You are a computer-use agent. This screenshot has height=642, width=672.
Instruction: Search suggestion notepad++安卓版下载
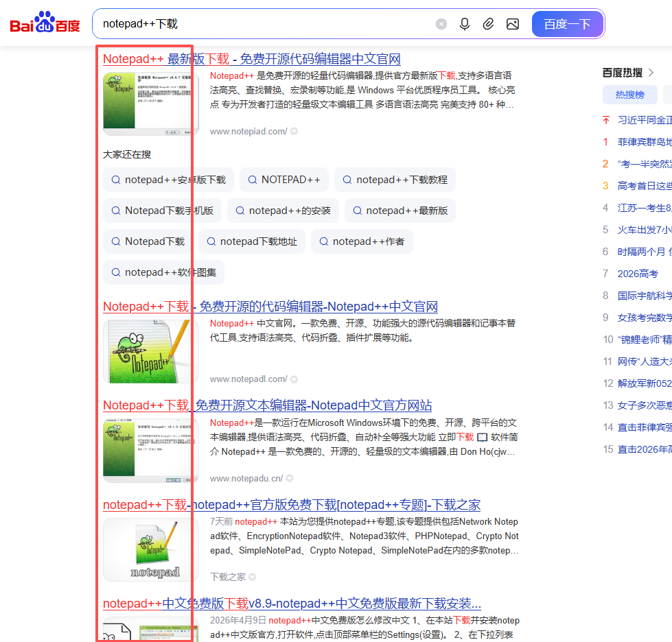click(x=168, y=180)
